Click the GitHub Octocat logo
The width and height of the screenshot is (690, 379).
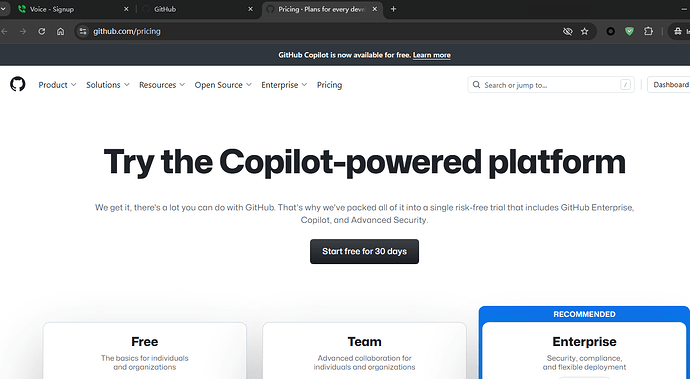click(18, 84)
